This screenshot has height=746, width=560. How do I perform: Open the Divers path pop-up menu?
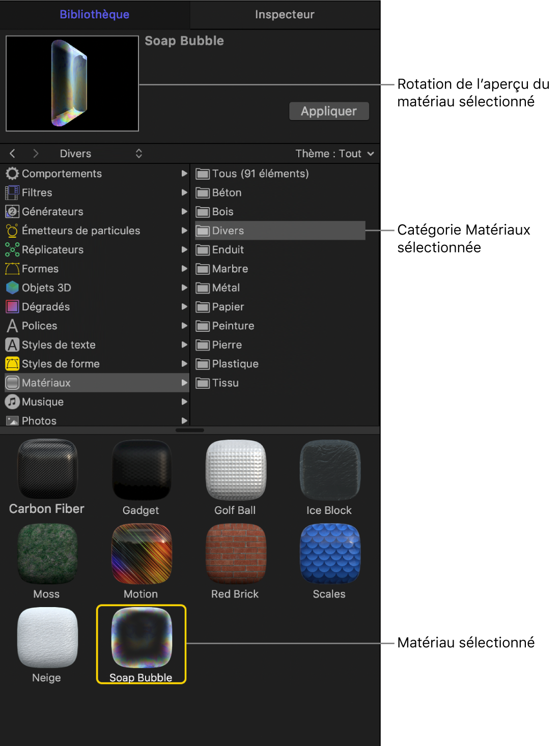(101, 153)
